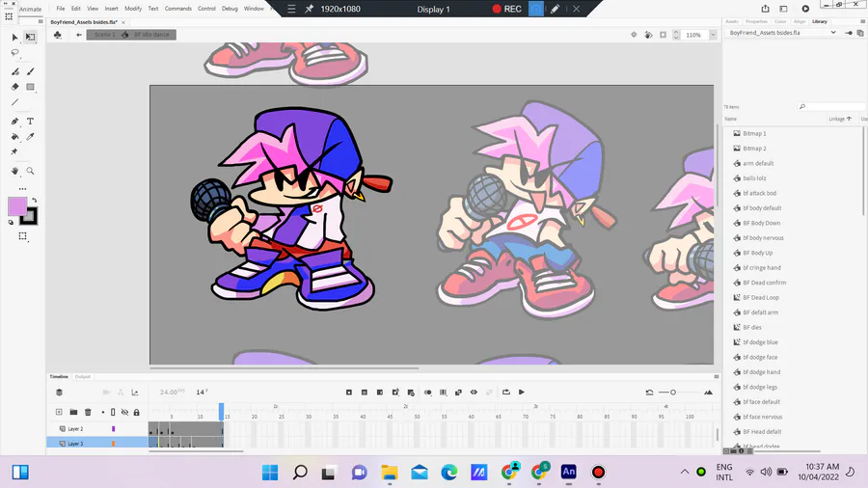This screenshot has height=488, width=868.
Task: Select the Lasso tool
Action: [14, 53]
